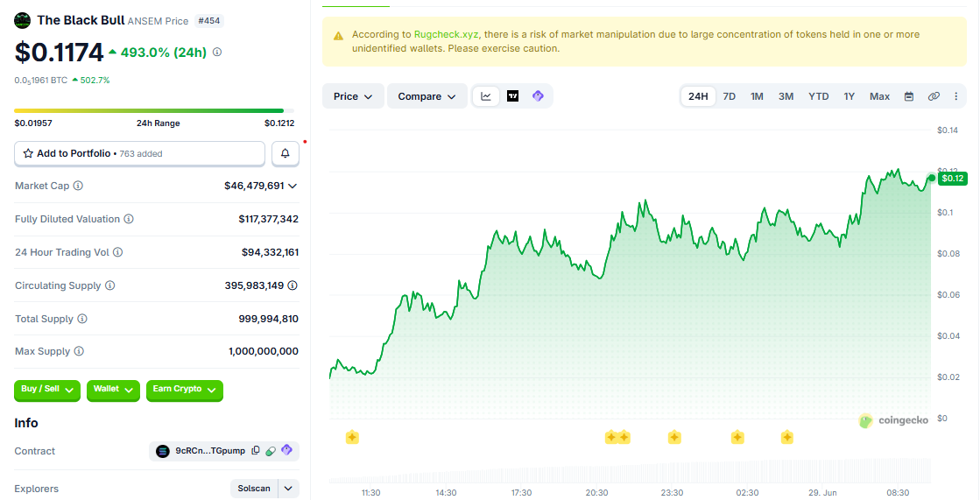Viewport: 980px width, 500px height.
Task: Click info icon next to 24h change
Action: [217, 53]
